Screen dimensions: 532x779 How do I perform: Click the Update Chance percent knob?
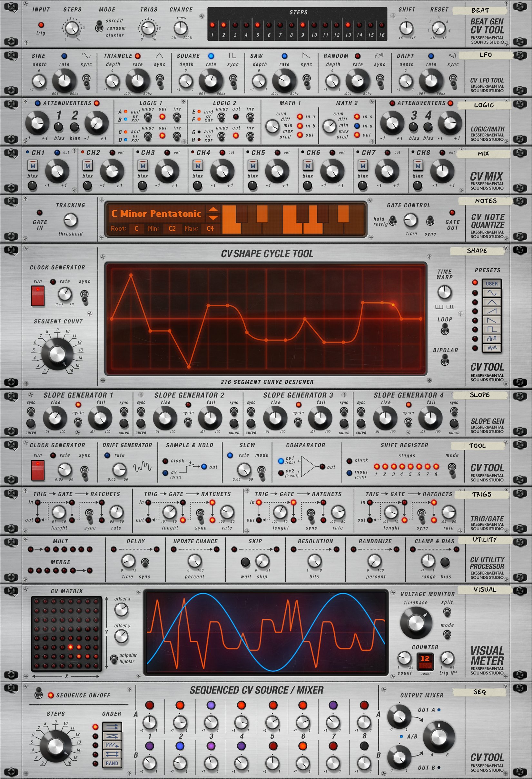[x=194, y=560]
